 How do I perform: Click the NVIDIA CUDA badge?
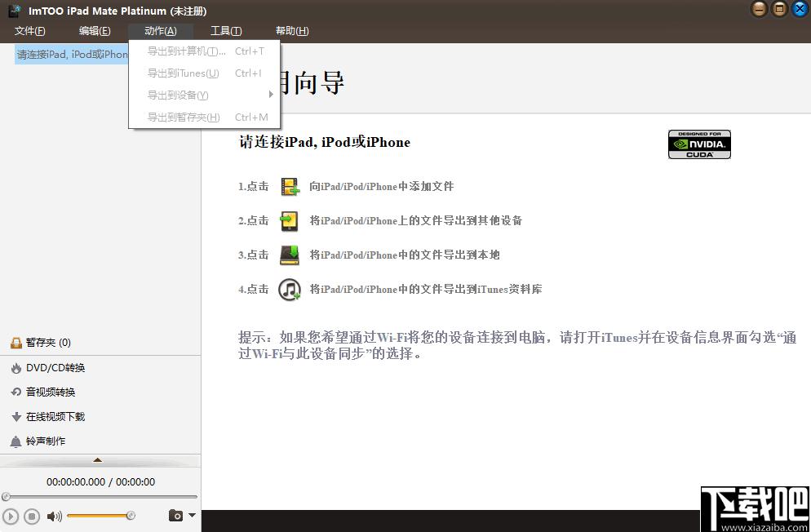(x=699, y=144)
